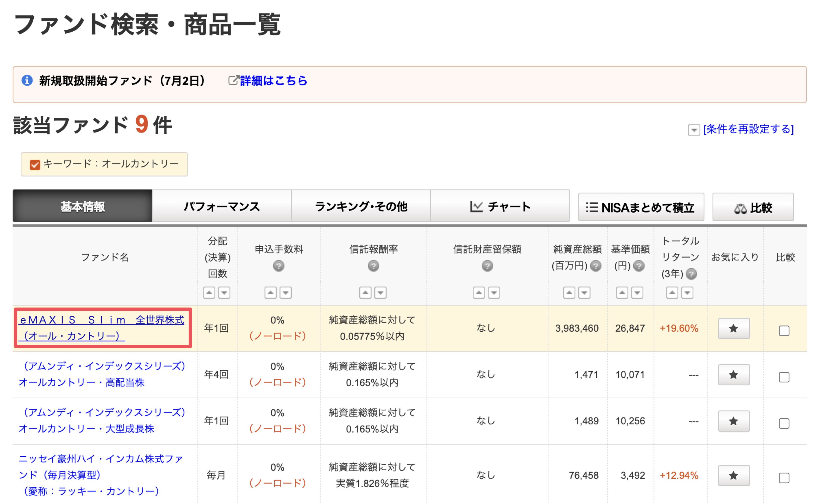Screen dimensions: 822x504
Task: Open help icon beside トータルリターン (3年)
Action: click(x=691, y=274)
